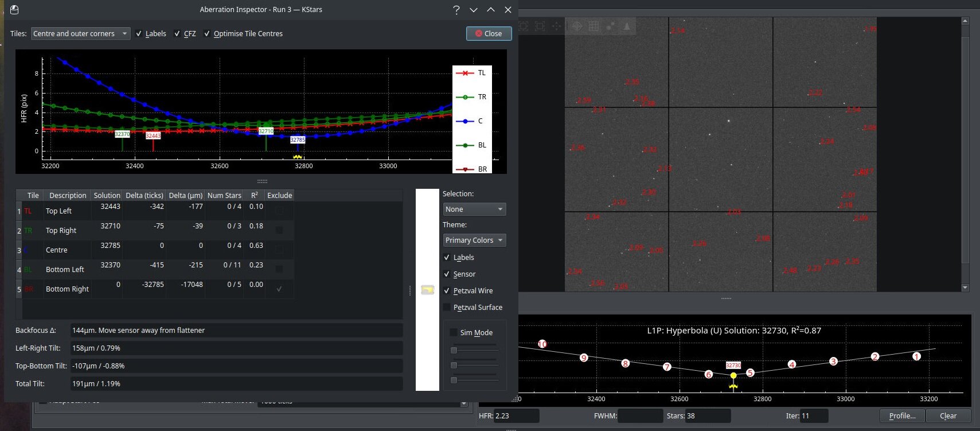
Task: Click the help question mark in title bar
Action: pos(456,10)
